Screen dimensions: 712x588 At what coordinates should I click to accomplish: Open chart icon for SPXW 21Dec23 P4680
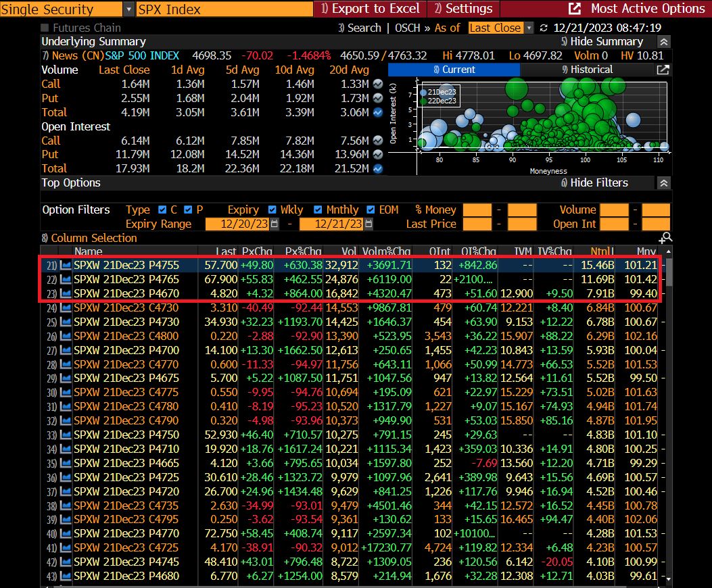(66, 576)
